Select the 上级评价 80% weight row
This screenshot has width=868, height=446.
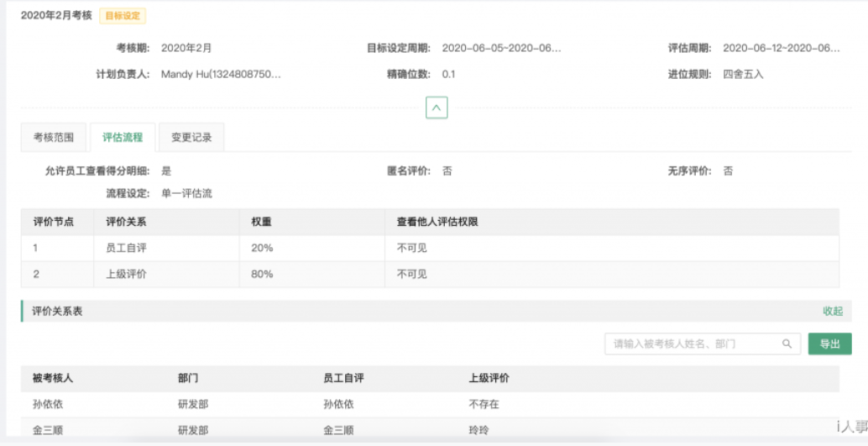pos(262,274)
